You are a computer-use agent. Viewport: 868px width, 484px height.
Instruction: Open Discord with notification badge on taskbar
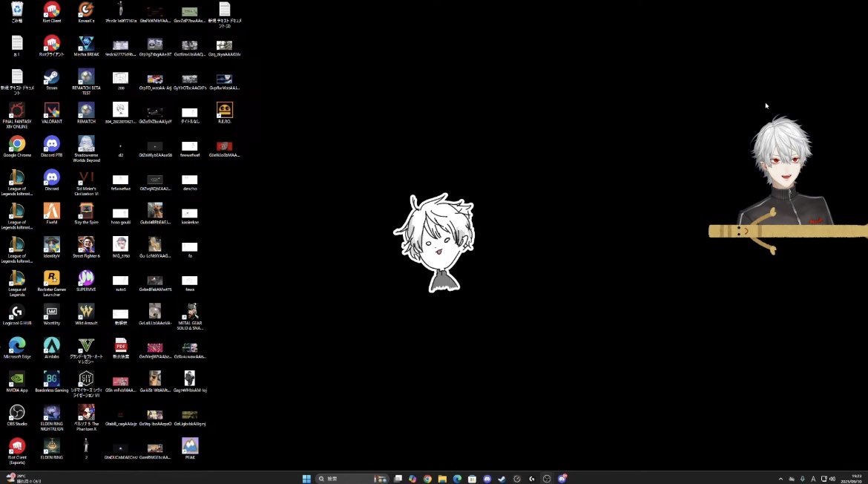click(562, 479)
